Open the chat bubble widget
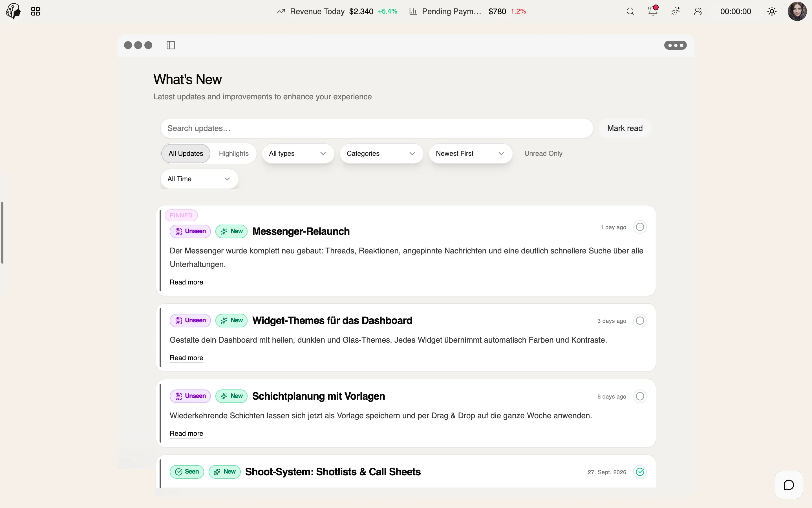Image resolution: width=812 pixels, height=508 pixels. (789, 485)
